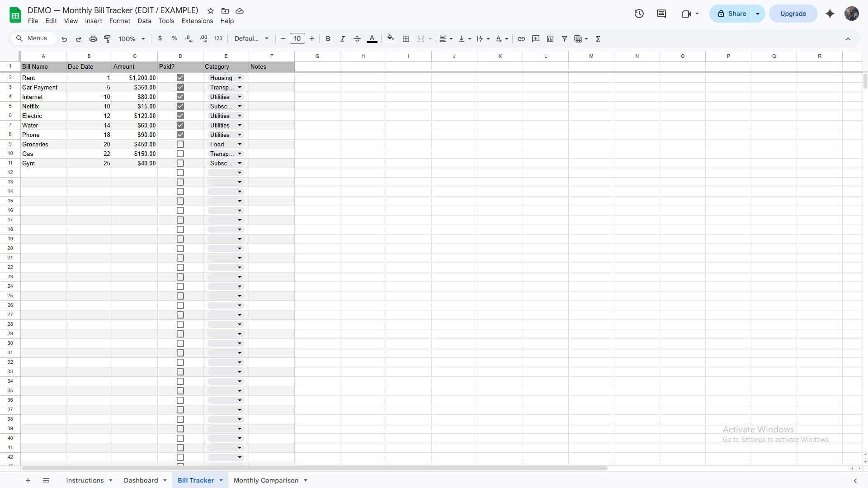Uncheck Paid checkbox for Netflix

click(x=180, y=106)
